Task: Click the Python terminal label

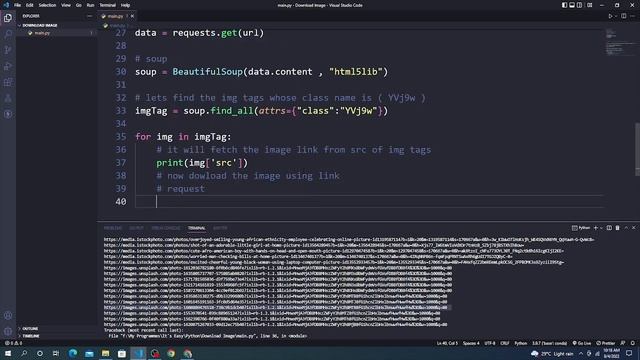Action: (581, 228)
